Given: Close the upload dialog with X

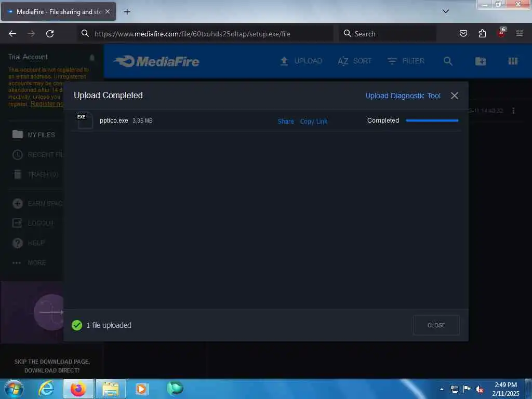Looking at the screenshot, I should tap(454, 96).
